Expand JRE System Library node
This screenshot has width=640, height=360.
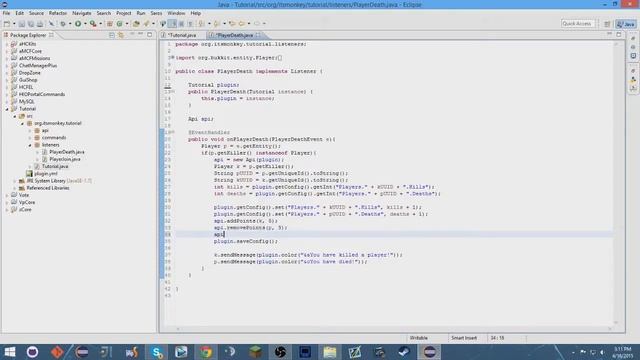[x=15, y=181]
